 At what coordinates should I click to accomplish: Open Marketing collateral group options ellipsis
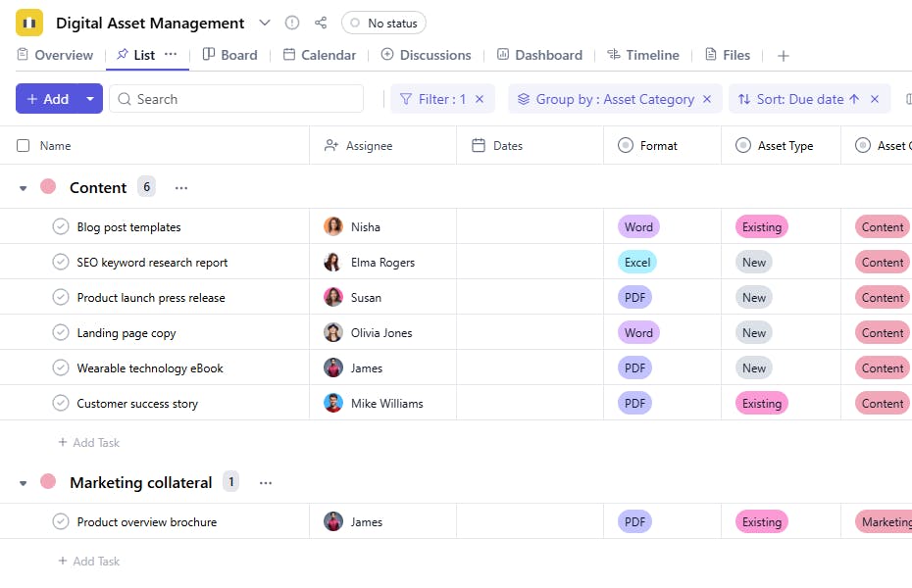click(x=265, y=482)
